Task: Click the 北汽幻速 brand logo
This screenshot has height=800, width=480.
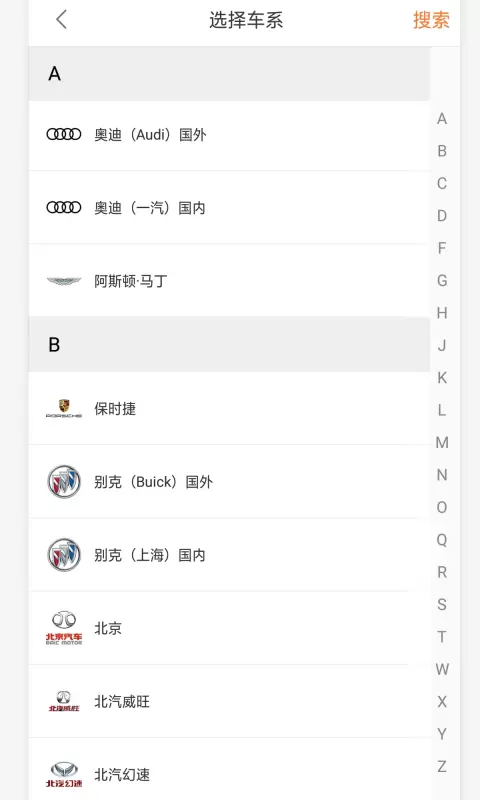Action: (64, 774)
